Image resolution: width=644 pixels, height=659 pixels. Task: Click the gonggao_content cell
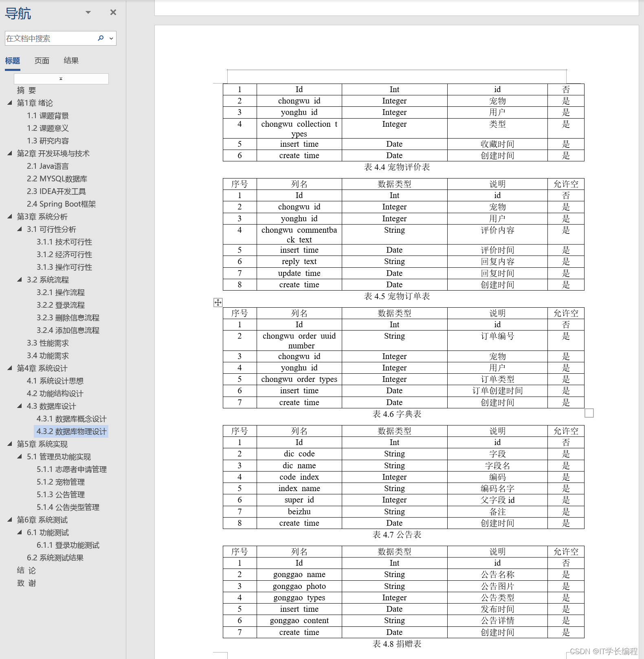click(x=299, y=621)
